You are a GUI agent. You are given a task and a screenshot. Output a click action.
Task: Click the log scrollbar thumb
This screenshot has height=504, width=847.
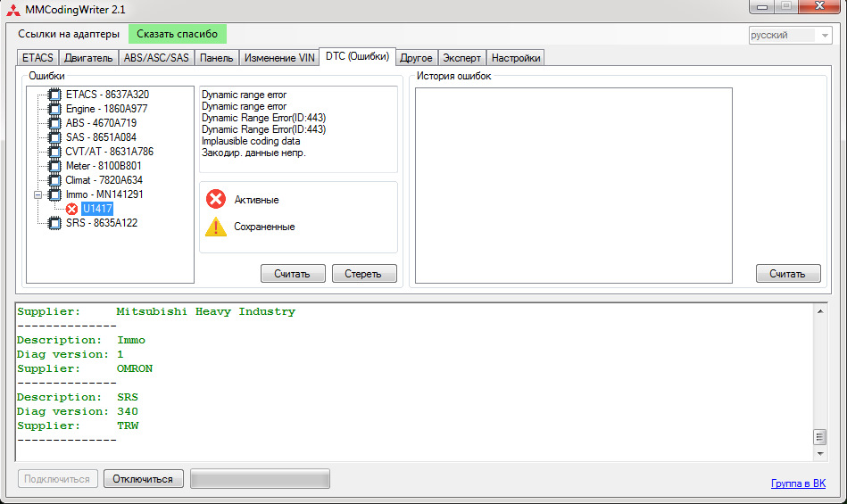820,436
